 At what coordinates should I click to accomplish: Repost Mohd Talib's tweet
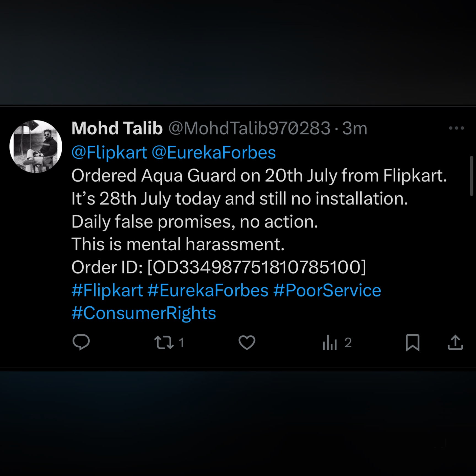click(165, 342)
